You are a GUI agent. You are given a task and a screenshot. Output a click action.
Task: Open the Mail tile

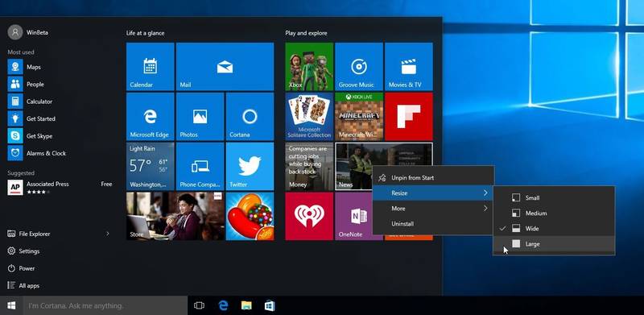click(x=225, y=67)
